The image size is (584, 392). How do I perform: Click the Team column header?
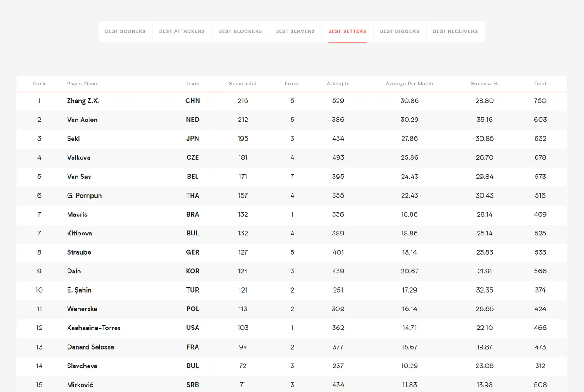click(x=193, y=84)
